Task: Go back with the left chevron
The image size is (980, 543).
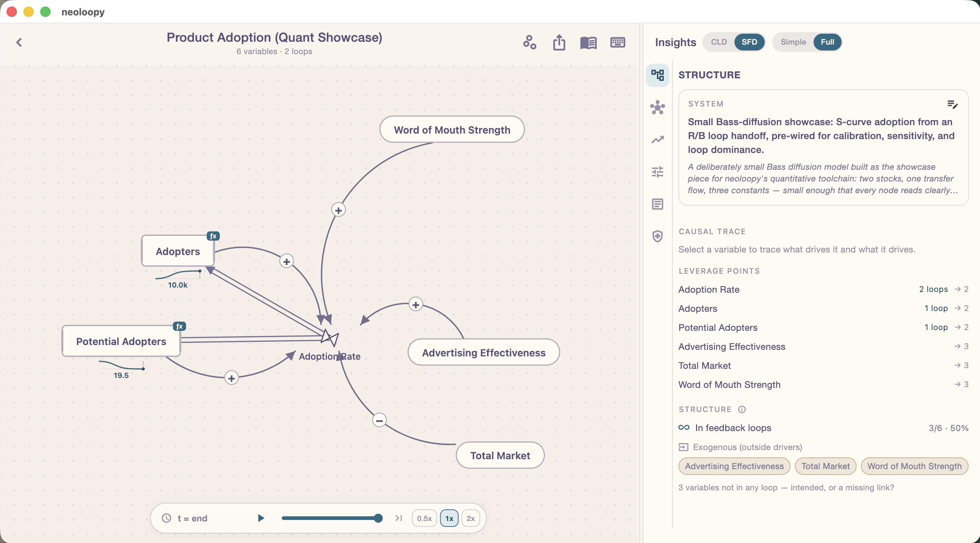Action: tap(19, 42)
